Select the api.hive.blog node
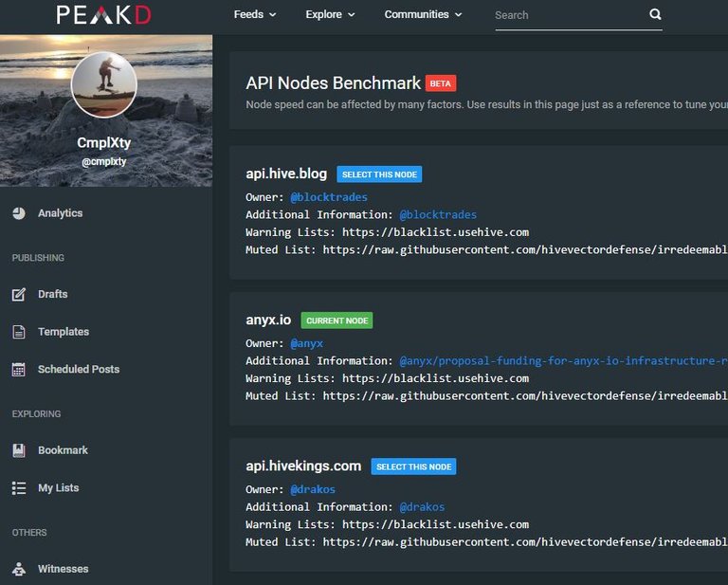The height and width of the screenshot is (585, 728). tap(379, 174)
